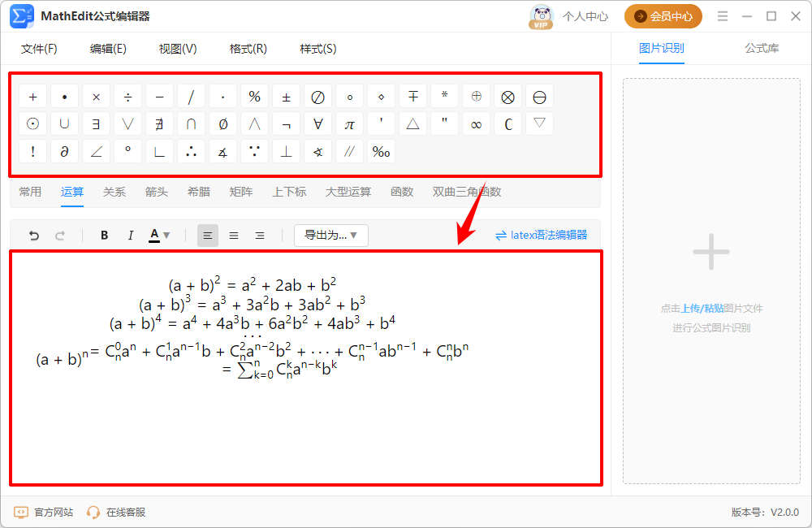This screenshot has height=528, width=812.
Task: Switch to the 矩阵 symbol tab
Action: coord(241,192)
